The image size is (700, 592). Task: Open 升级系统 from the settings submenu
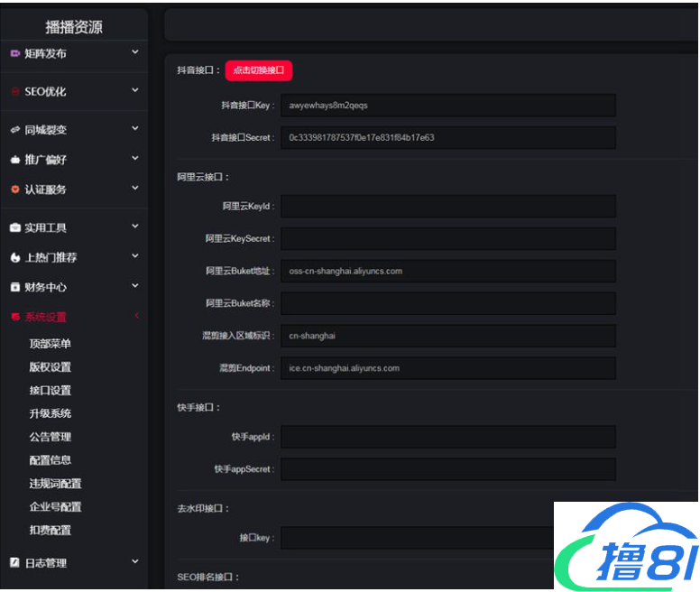coord(50,413)
